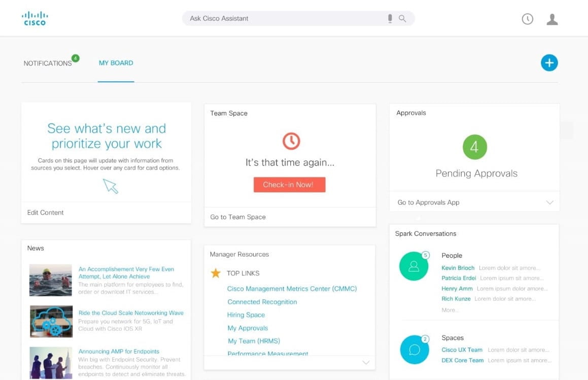Click the Spaces heading in Spark Conversations
This screenshot has width=588, height=380.
[453, 337]
